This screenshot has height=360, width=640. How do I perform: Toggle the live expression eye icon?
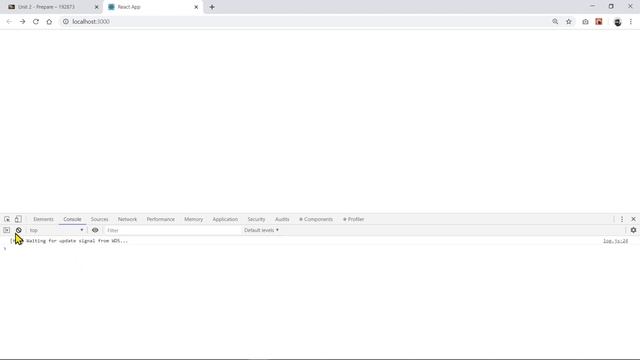point(95,230)
